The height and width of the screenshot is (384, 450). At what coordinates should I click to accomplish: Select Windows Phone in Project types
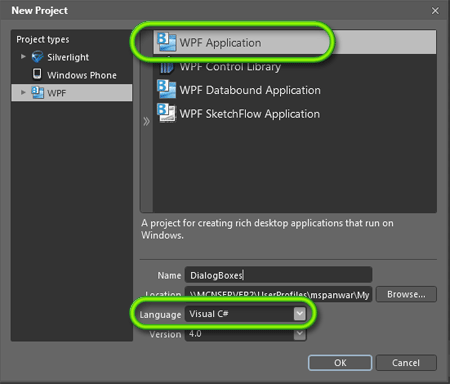(x=82, y=75)
